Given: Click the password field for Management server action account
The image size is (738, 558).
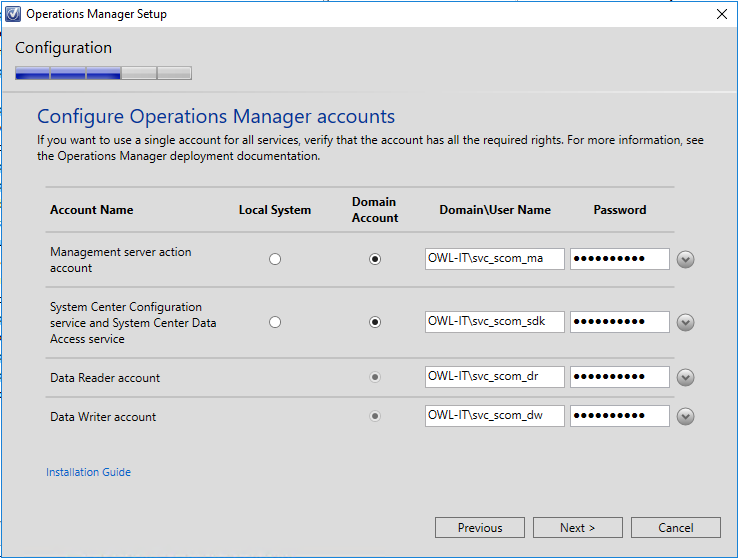Looking at the screenshot, I should click(620, 259).
